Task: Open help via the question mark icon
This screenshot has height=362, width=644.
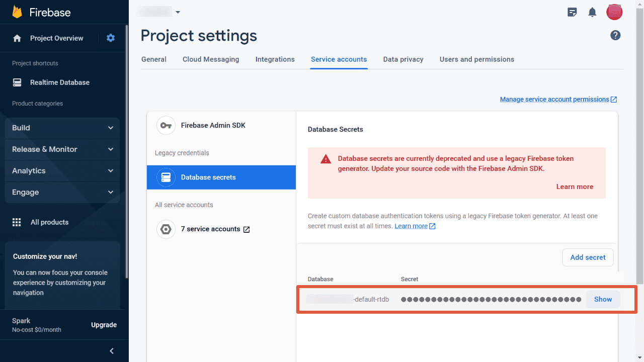Action: (615, 35)
